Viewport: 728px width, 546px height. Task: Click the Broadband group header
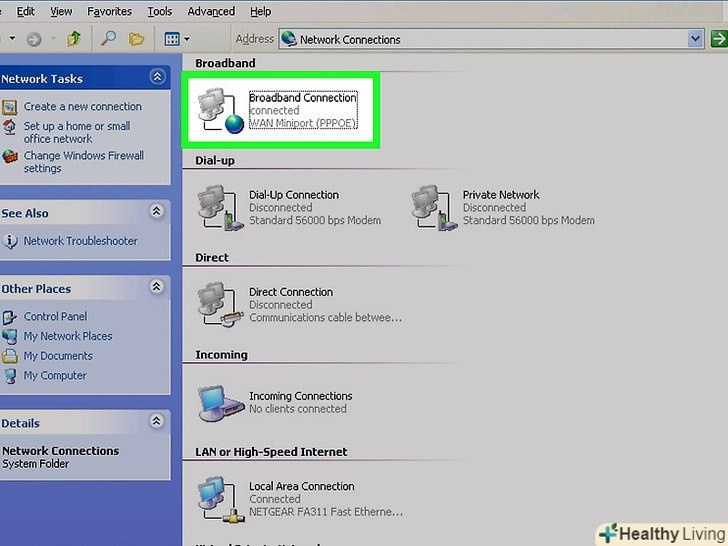(x=225, y=63)
